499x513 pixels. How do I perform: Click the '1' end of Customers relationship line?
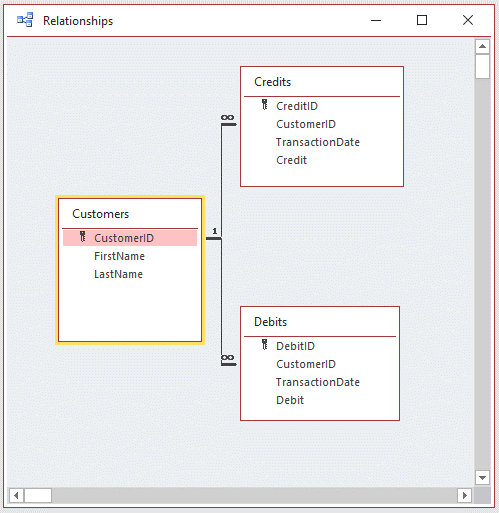pos(215,231)
